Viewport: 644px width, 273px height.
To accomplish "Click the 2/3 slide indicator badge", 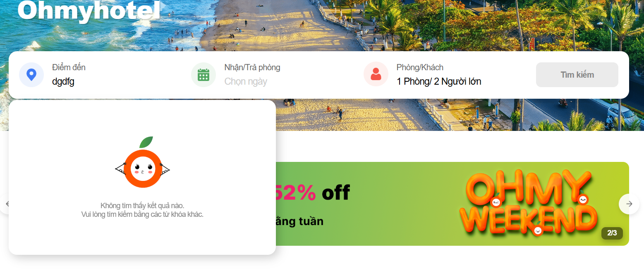I will (x=612, y=233).
